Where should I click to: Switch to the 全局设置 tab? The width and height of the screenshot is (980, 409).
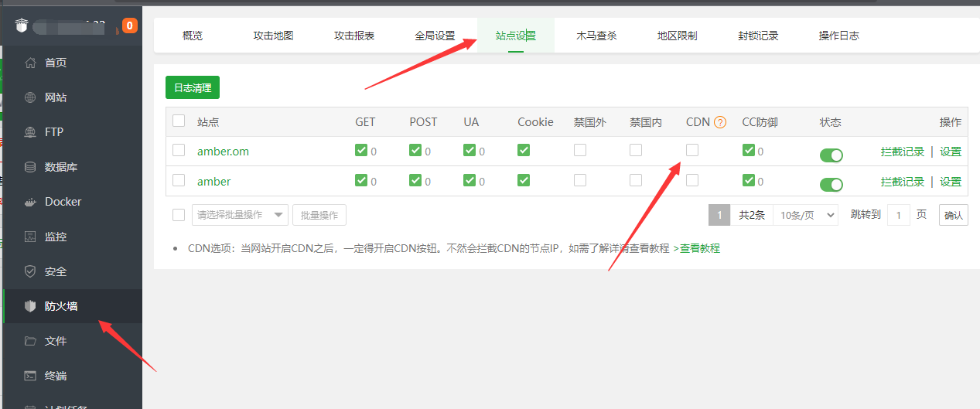point(435,36)
